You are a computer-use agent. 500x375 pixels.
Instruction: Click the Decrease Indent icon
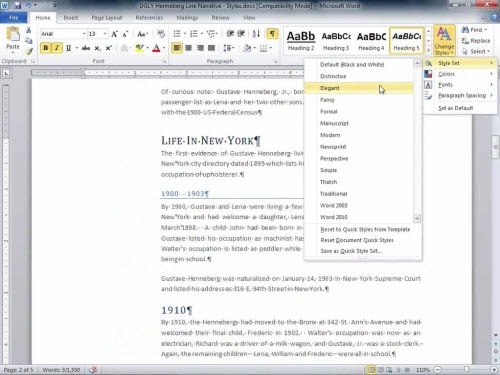click(230, 34)
